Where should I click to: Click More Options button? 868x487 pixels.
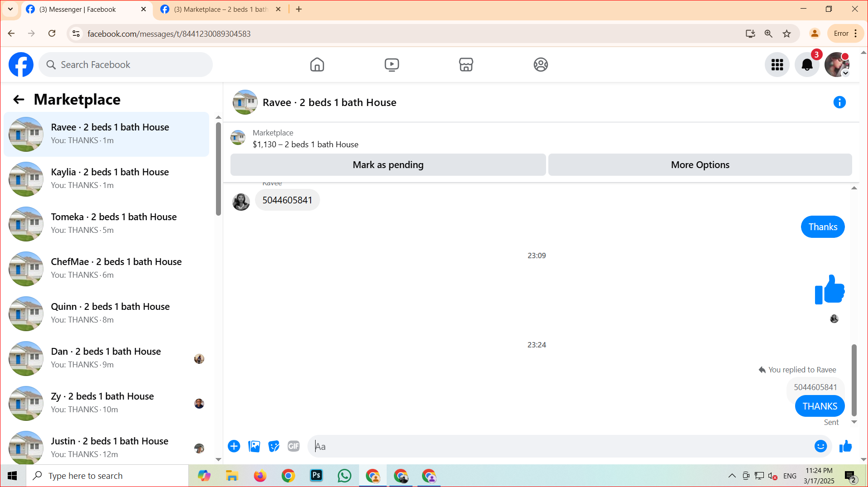click(x=700, y=165)
